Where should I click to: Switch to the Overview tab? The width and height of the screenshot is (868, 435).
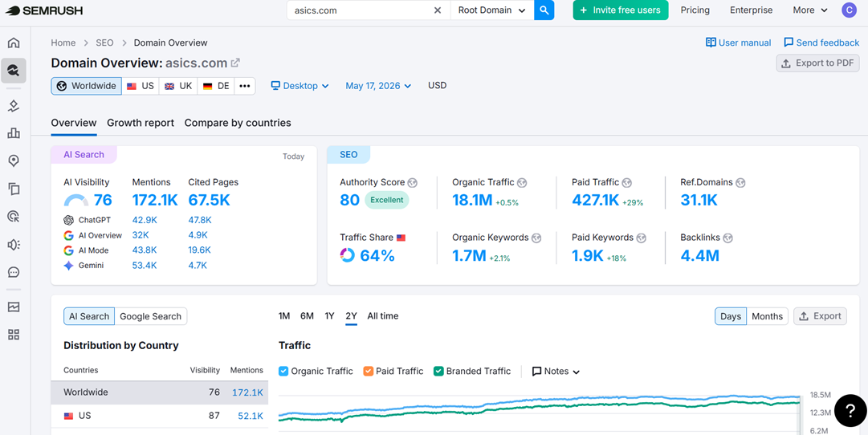point(74,123)
